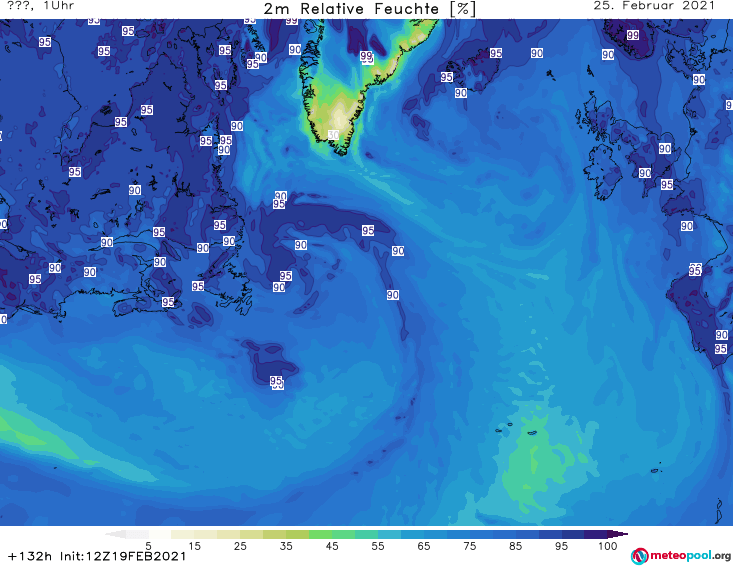Click the colorbar tick label '25'

(x=240, y=546)
